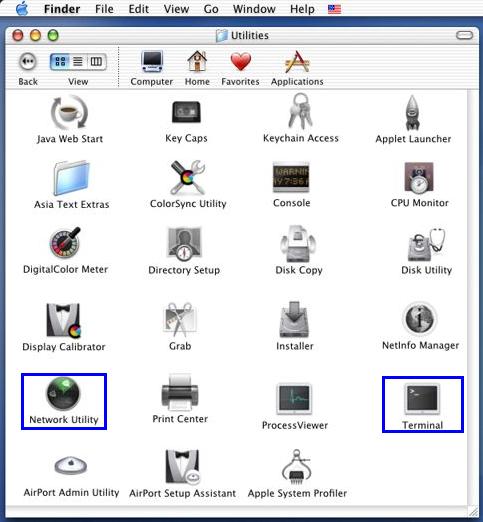Launch ProcessViewer
This screenshot has height=522, width=483.
click(x=294, y=398)
